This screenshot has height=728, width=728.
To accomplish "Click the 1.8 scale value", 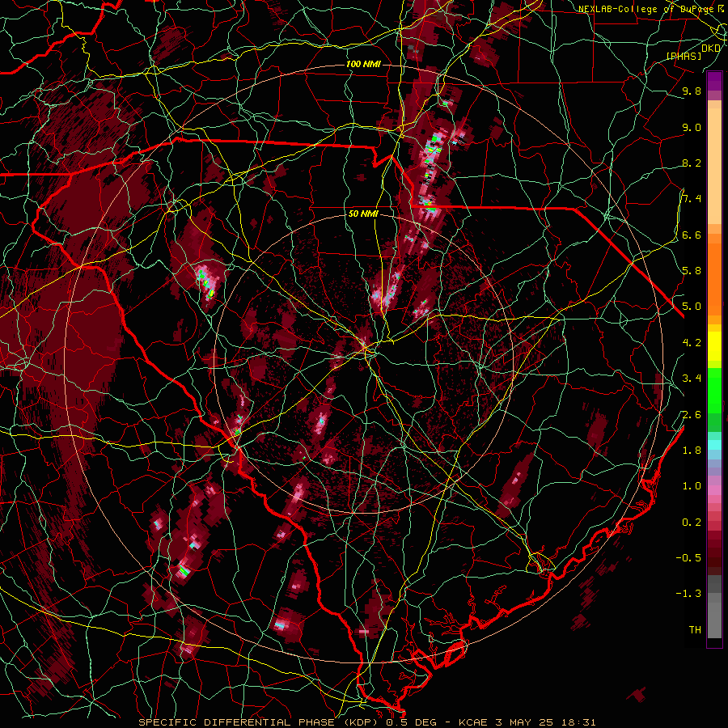I will [x=692, y=451].
